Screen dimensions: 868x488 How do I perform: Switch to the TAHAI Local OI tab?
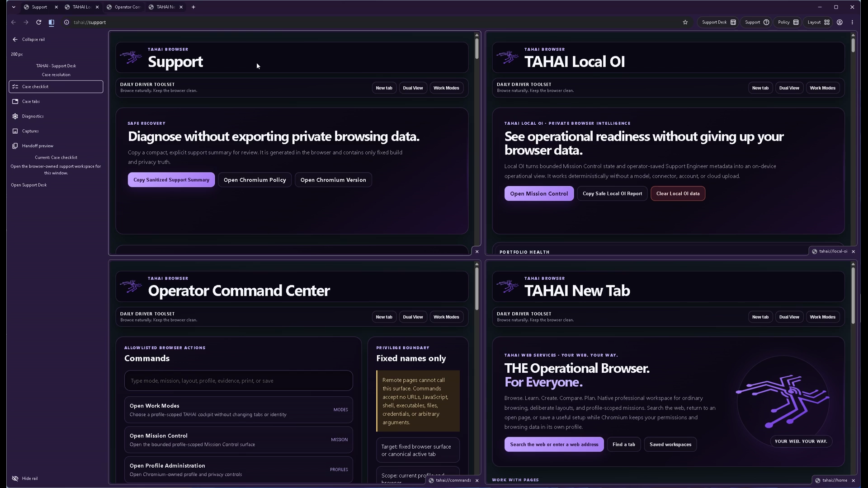82,7
